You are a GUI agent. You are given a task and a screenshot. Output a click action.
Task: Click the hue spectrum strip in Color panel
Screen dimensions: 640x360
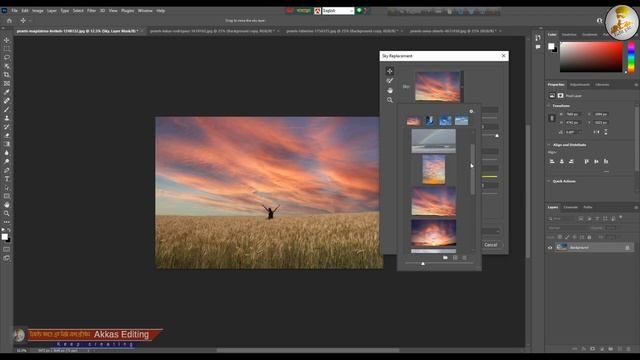[631, 57]
